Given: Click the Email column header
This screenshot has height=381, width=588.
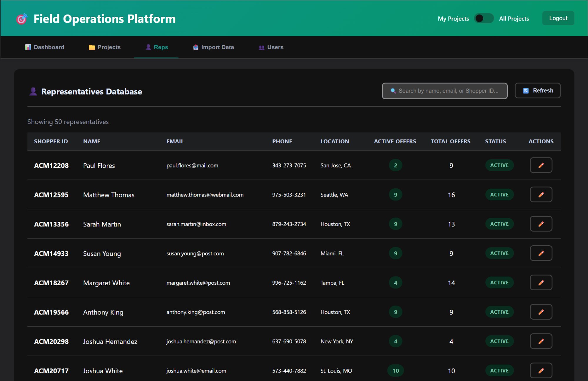Looking at the screenshot, I should click(175, 141).
